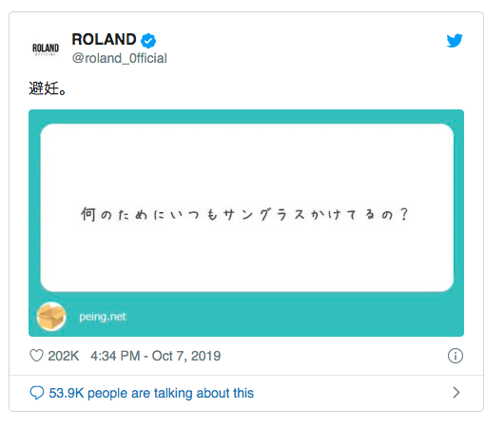
Task: Like the tweet with the heart icon
Action: pos(36,356)
